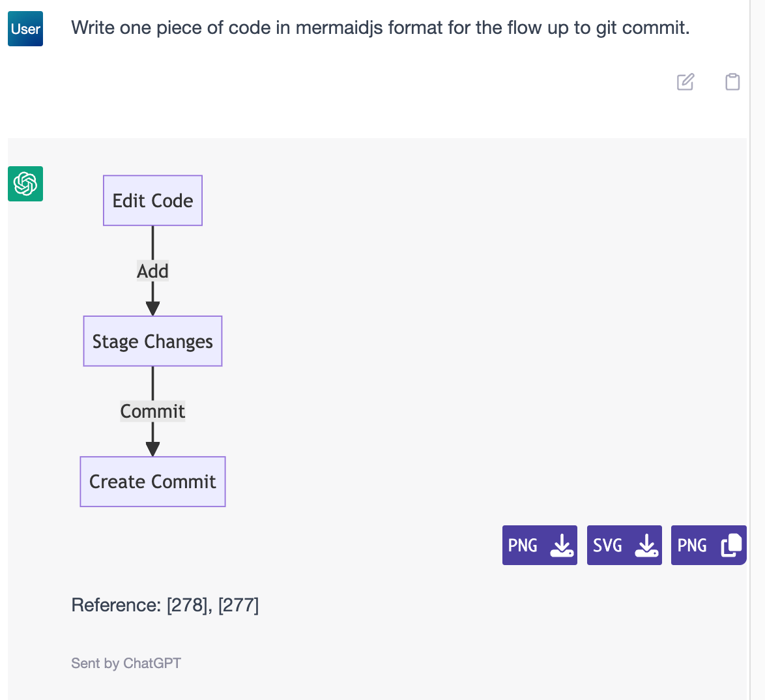Download the diagram as PNG
Viewport: 765px width, 700px height.
(x=540, y=545)
